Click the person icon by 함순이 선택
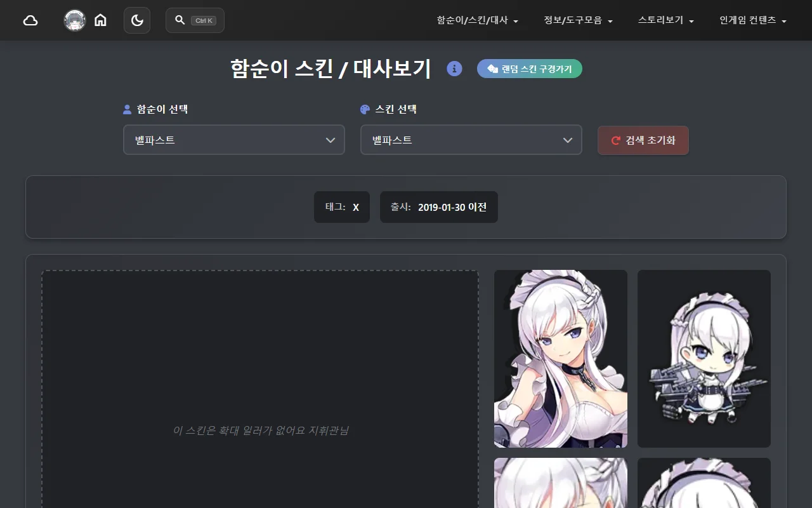The width and height of the screenshot is (812, 508). pyautogui.click(x=127, y=109)
